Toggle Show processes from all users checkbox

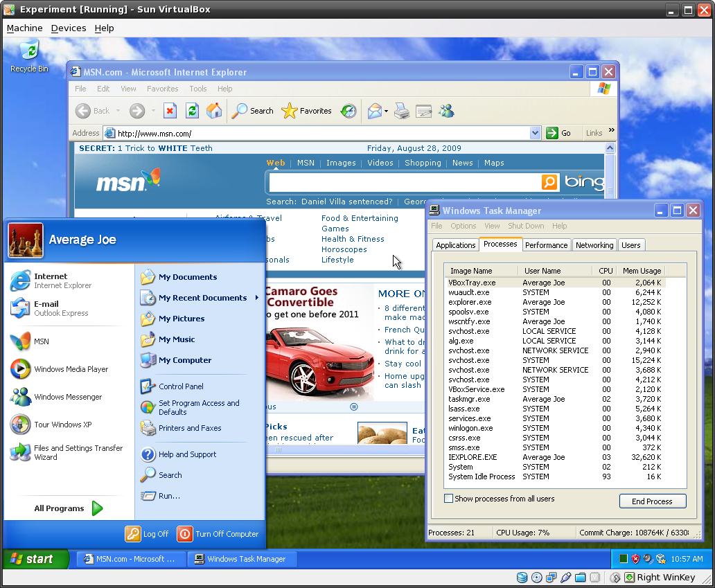click(x=449, y=498)
